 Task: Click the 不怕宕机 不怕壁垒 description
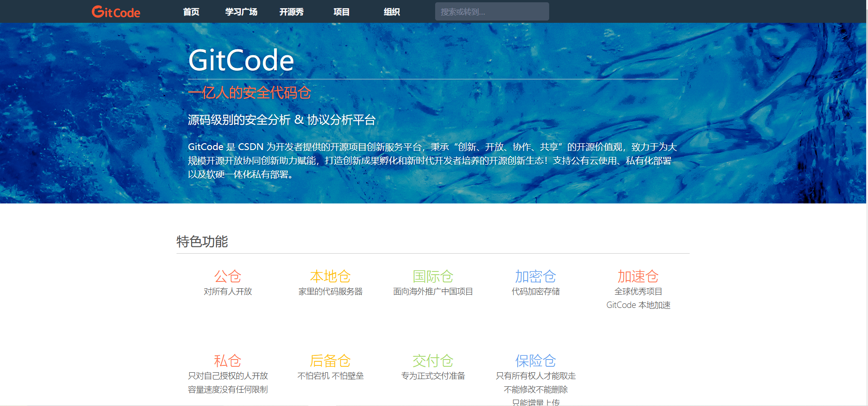[x=330, y=376]
